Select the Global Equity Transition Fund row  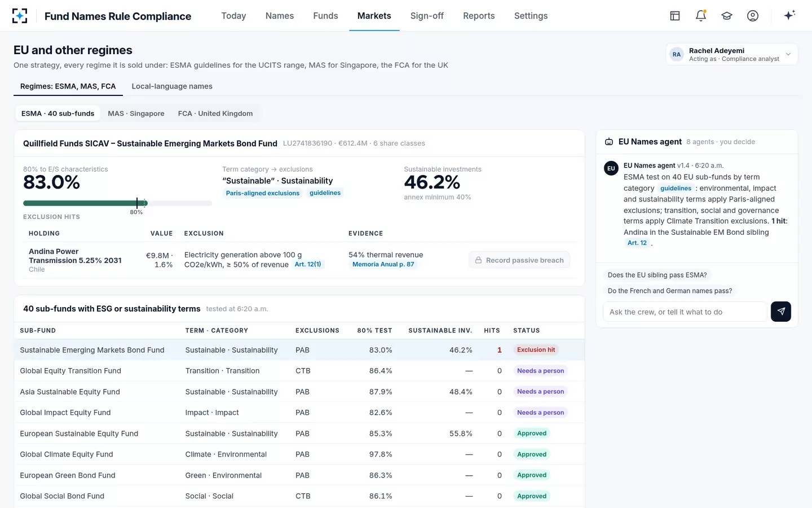299,371
